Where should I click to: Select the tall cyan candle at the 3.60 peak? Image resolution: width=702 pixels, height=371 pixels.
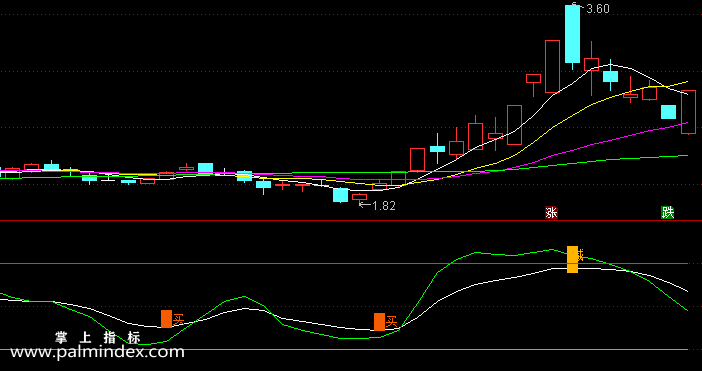click(573, 34)
